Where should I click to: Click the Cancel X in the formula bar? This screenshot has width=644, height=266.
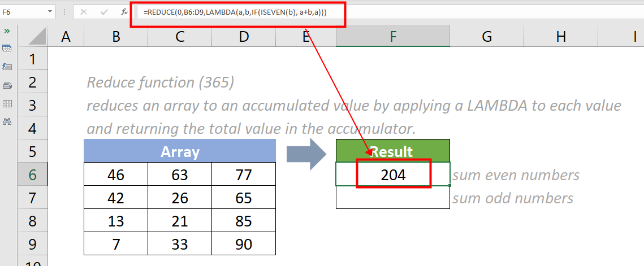click(84, 11)
